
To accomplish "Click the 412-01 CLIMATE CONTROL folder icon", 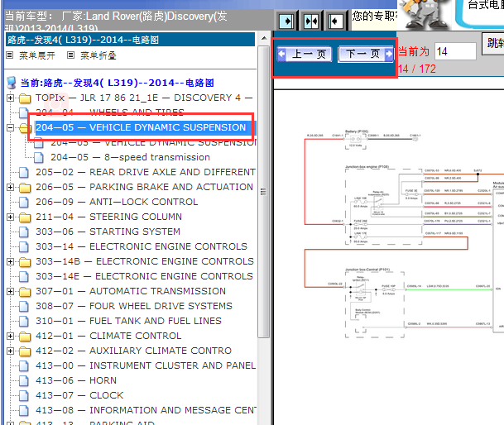I will coord(25,337).
